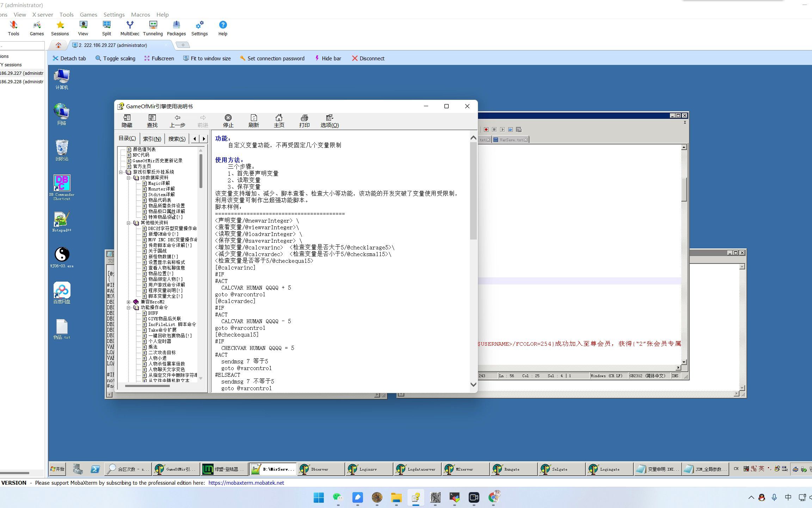The width and height of the screenshot is (812, 508).
Task: Switch to 索引(N) index tab
Action: 152,139
